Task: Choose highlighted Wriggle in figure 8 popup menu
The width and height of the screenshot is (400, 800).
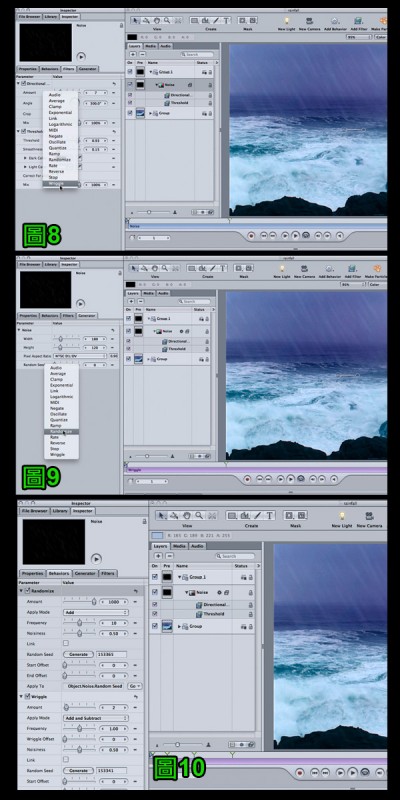Action: click(x=60, y=183)
